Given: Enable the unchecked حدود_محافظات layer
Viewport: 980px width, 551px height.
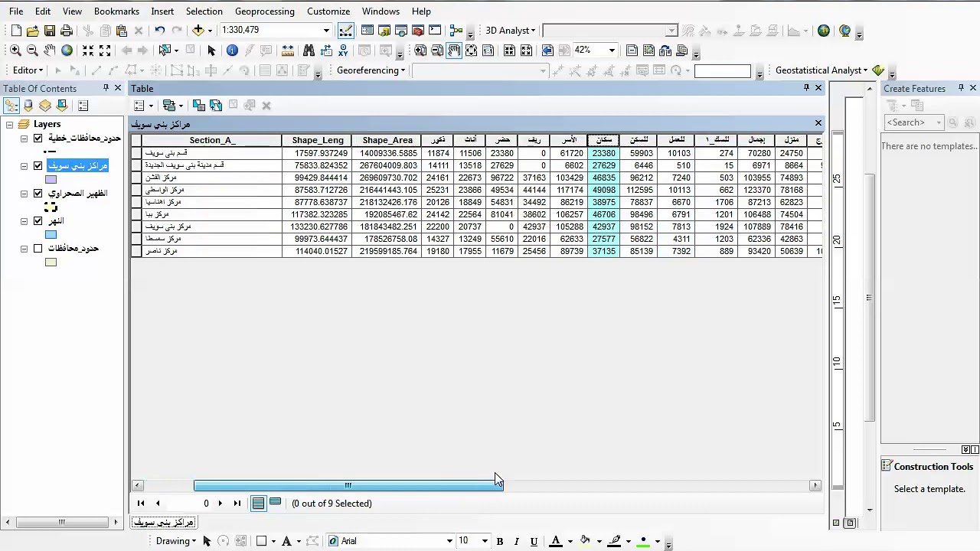Looking at the screenshot, I should (x=38, y=249).
